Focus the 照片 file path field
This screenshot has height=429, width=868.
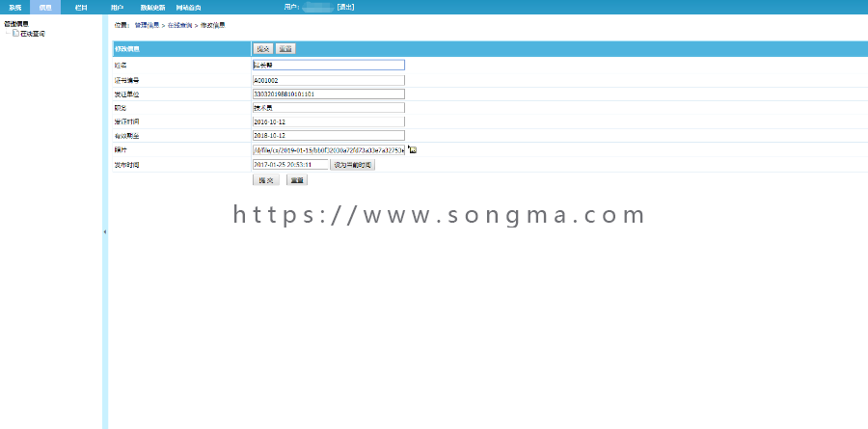tap(328, 150)
